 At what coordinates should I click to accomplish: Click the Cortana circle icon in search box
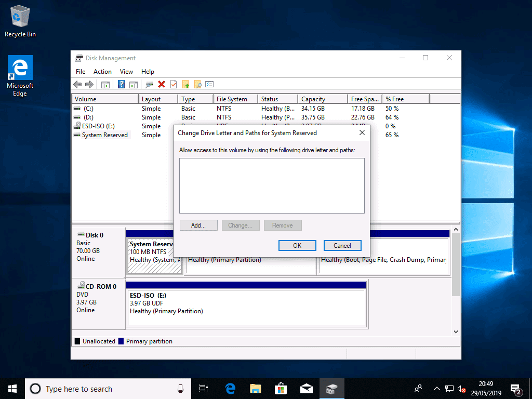(35, 389)
